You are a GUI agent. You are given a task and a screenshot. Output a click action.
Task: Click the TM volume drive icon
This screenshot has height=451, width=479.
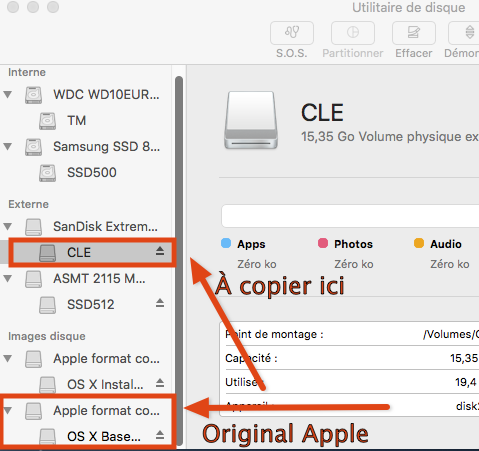click(47, 121)
